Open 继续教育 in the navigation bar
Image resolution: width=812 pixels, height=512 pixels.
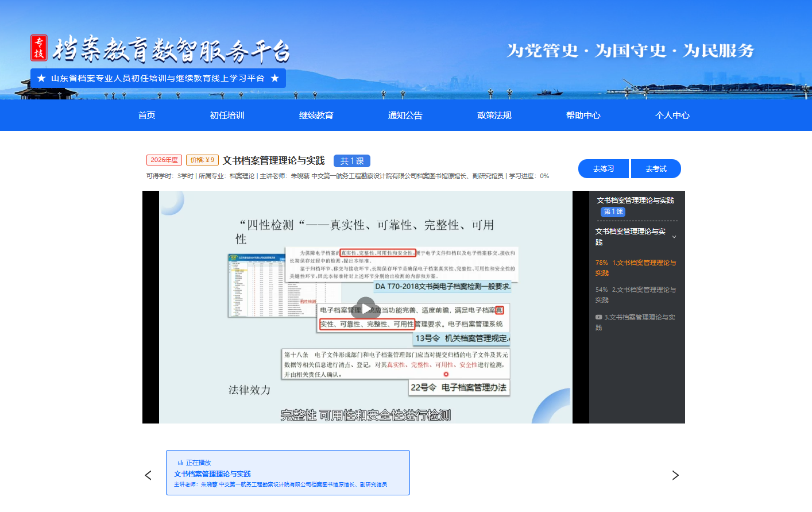316,116
